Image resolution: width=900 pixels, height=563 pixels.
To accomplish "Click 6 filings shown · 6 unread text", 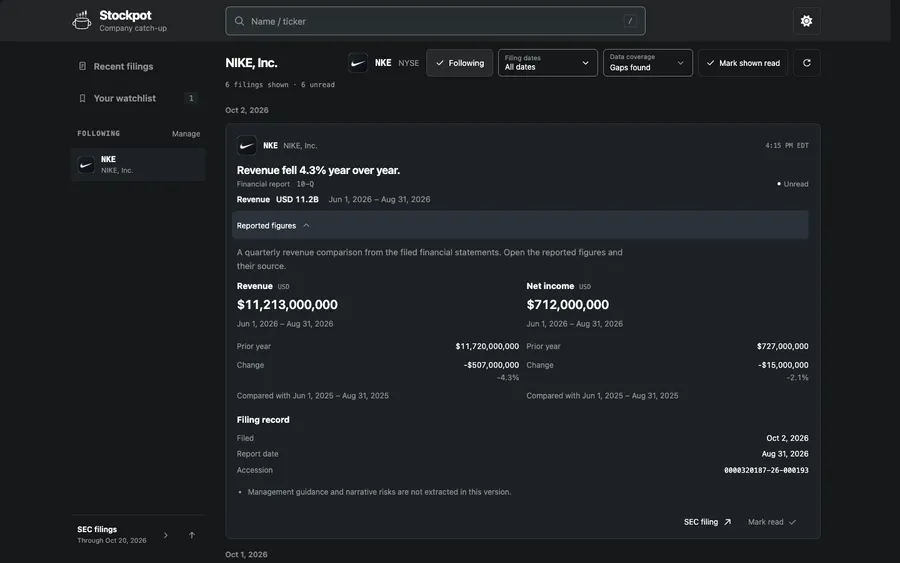I will [x=280, y=85].
